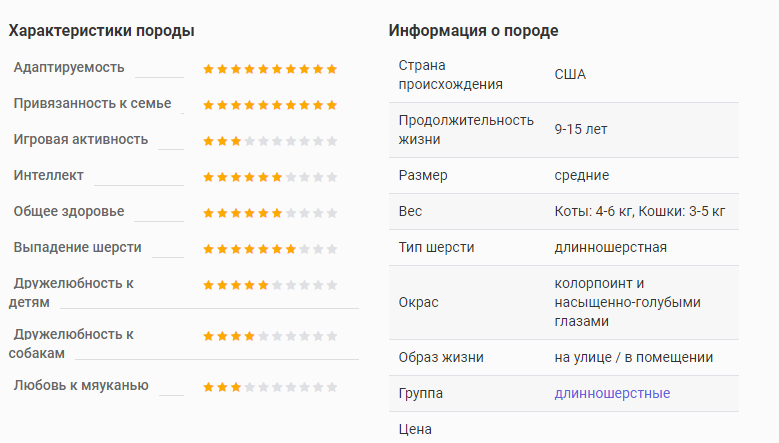Open the длинношерстные group link

(612, 393)
